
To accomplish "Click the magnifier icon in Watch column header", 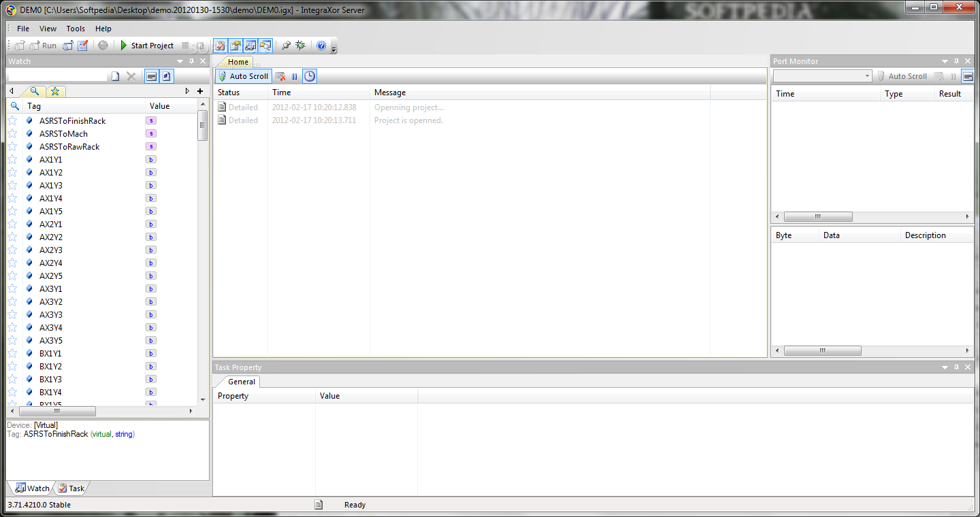I will [x=15, y=106].
